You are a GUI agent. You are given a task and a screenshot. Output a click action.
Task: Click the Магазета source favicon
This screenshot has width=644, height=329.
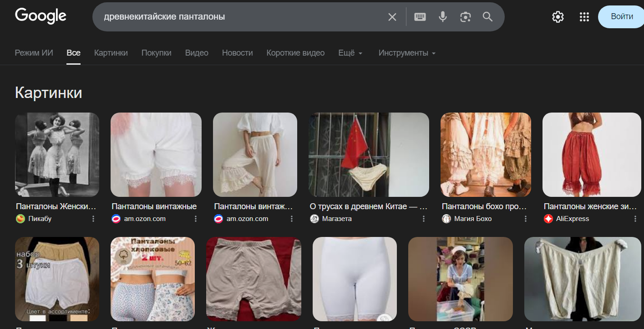[x=314, y=219]
